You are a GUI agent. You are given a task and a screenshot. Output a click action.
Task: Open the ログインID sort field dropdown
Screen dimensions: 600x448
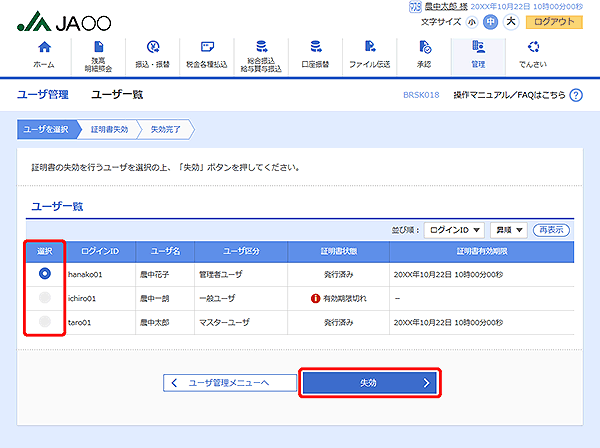coord(454,230)
